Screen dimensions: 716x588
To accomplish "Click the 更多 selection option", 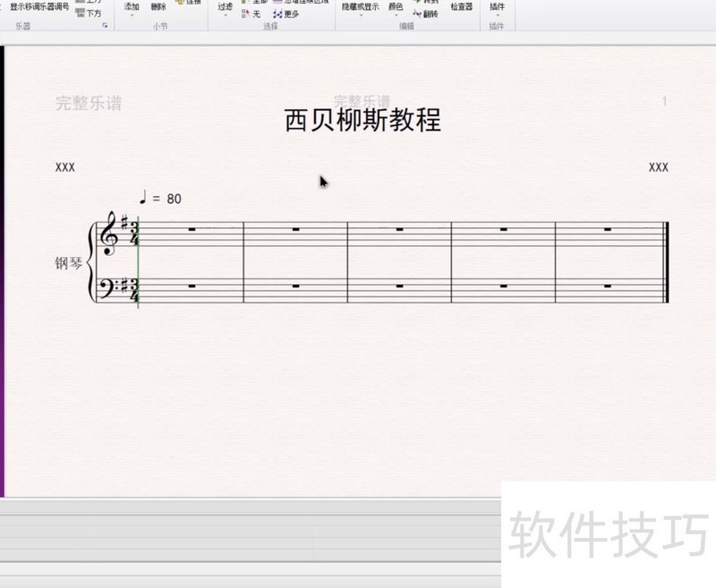I will tap(286, 14).
